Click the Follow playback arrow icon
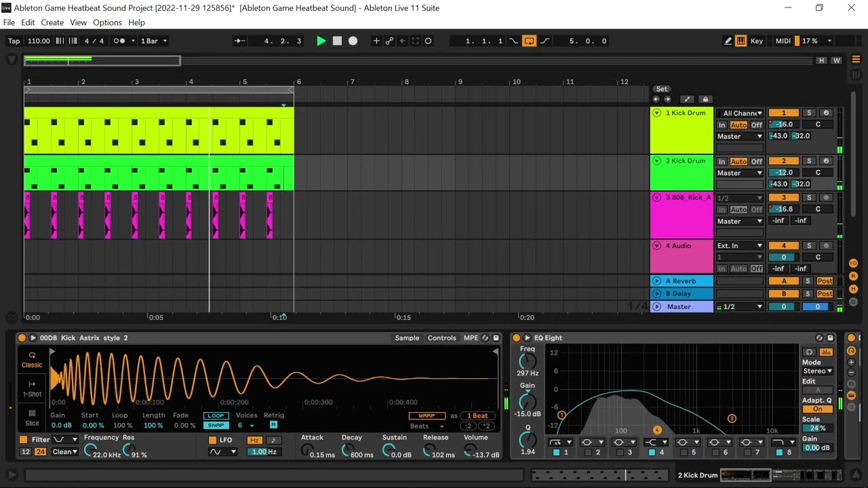Screen dimensions: 868x488 240,41
